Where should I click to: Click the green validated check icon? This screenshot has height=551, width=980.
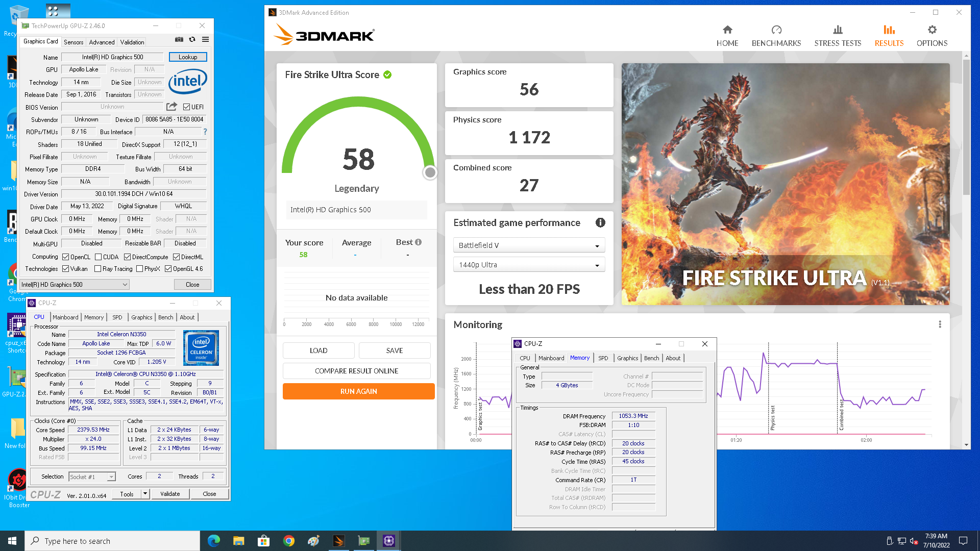387,74
